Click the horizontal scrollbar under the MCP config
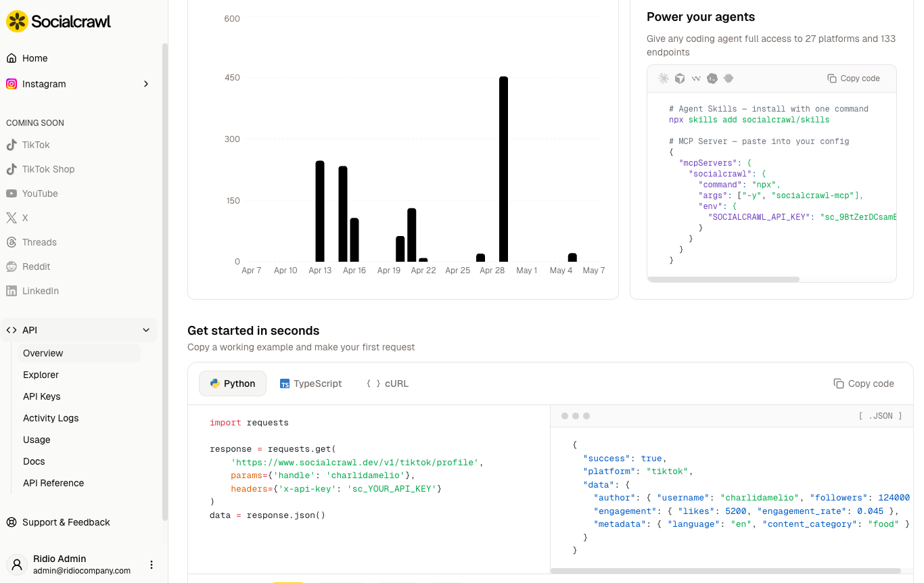 (x=723, y=279)
